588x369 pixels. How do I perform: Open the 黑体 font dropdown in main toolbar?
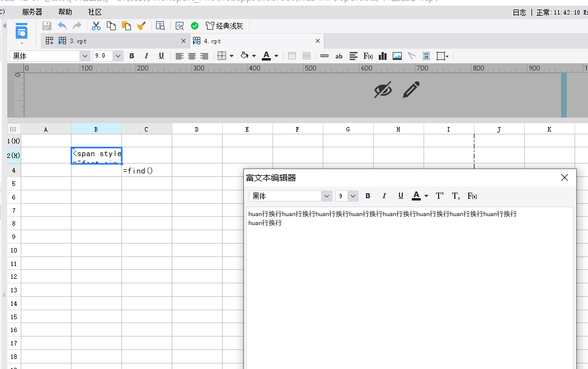pyautogui.click(x=85, y=56)
